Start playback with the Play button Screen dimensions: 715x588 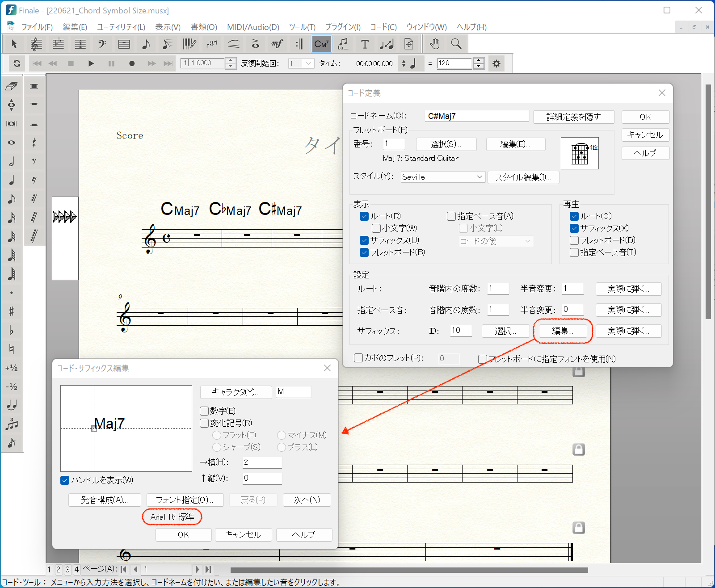tap(91, 63)
